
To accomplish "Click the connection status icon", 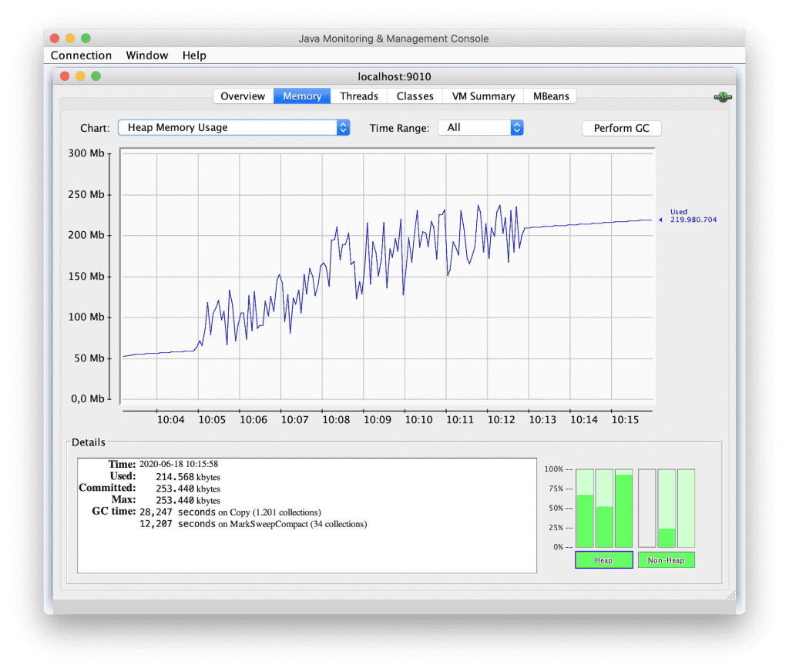I will coord(723,97).
